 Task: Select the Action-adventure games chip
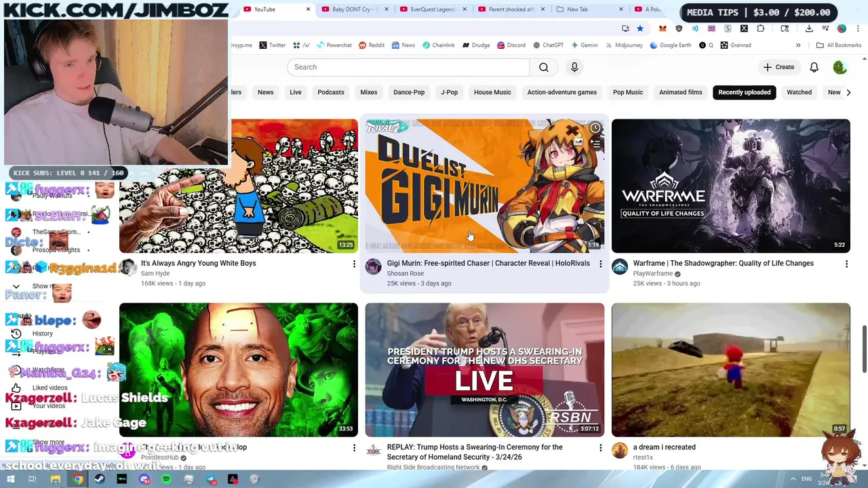(562, 92)
